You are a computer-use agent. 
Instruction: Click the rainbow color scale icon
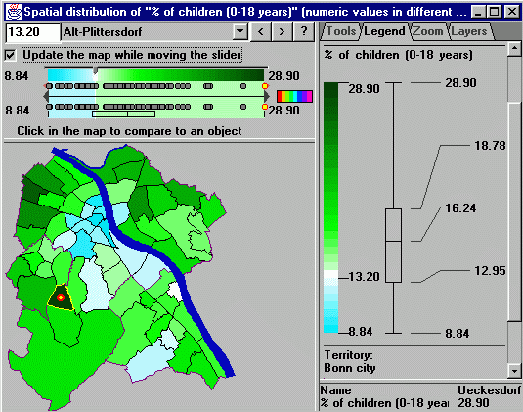tap(295, 96)
